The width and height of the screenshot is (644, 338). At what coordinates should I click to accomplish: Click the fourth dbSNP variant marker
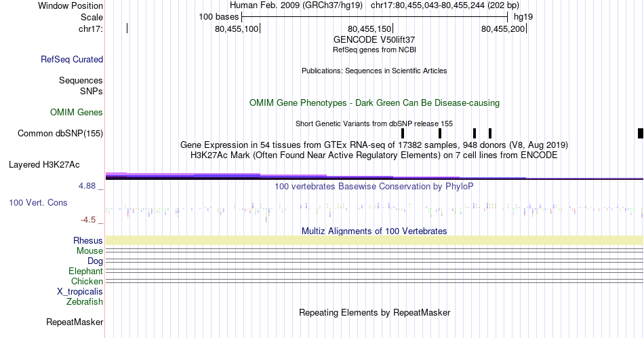[490, 133]
